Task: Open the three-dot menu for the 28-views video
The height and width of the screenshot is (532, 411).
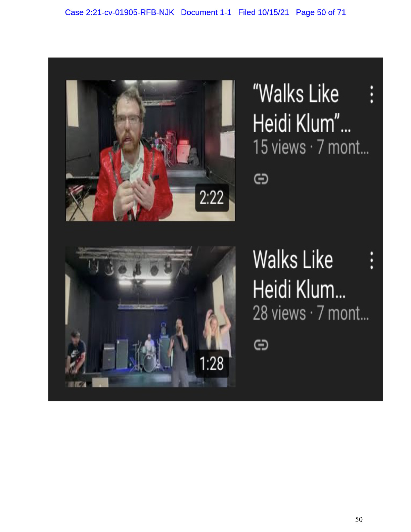Action: coord(371,260)
